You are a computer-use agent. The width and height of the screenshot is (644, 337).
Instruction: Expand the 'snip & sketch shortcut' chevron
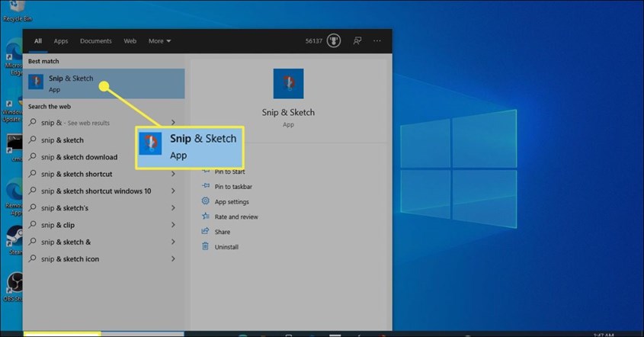[x=173, y=174]
